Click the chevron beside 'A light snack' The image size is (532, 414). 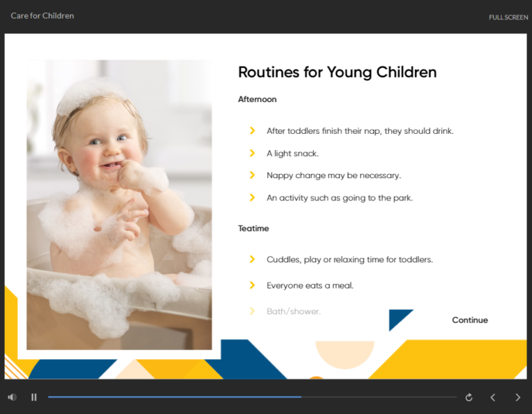pos(252,153)
